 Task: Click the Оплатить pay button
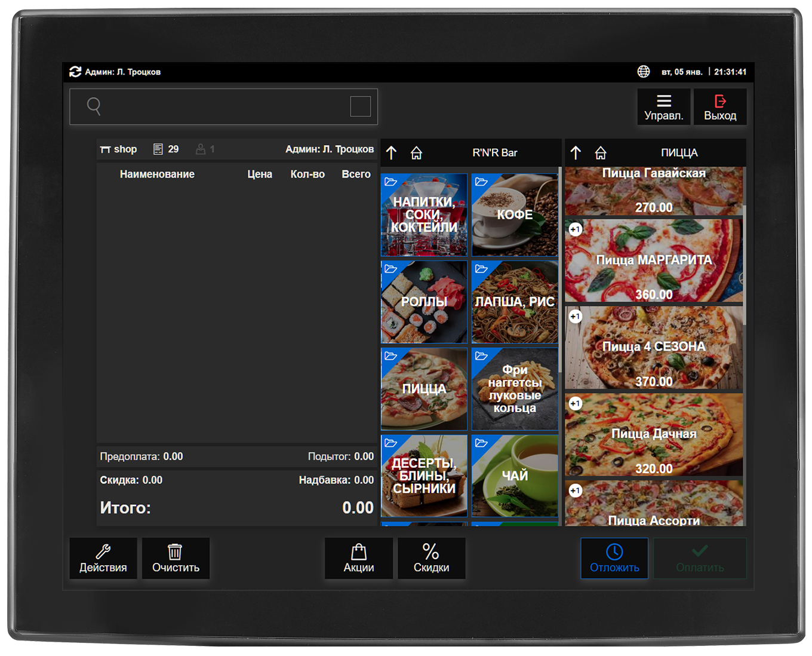coord(700,559)
